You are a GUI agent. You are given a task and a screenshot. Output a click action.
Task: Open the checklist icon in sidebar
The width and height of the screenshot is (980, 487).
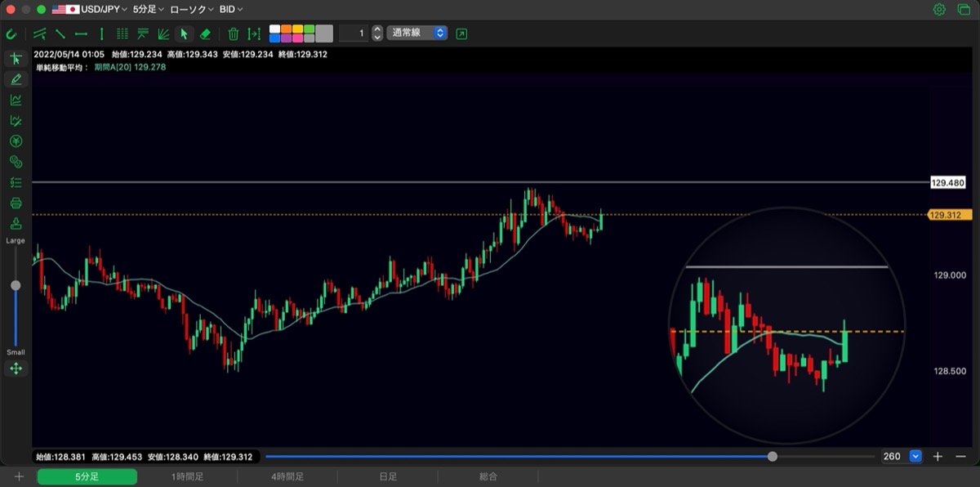(16, 182)
